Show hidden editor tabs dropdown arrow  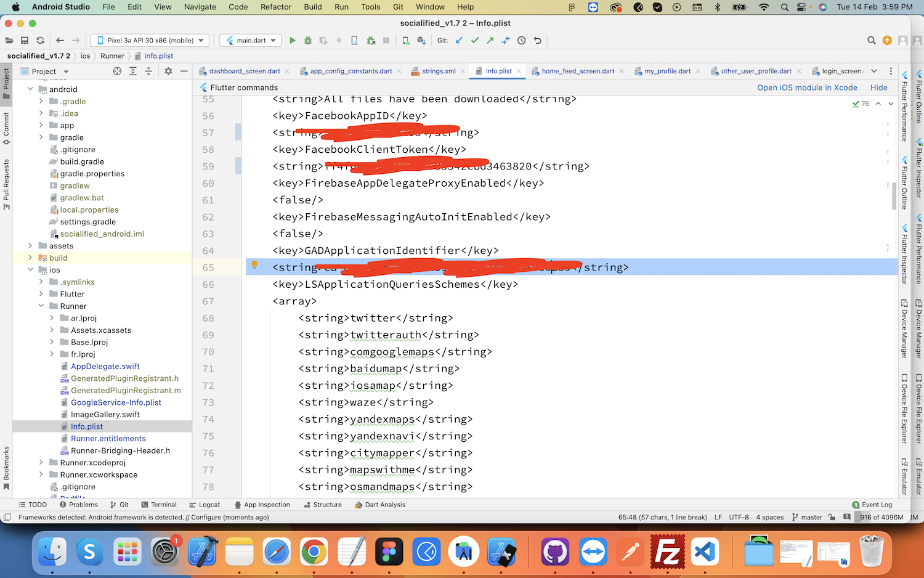[x=874, y=71]
